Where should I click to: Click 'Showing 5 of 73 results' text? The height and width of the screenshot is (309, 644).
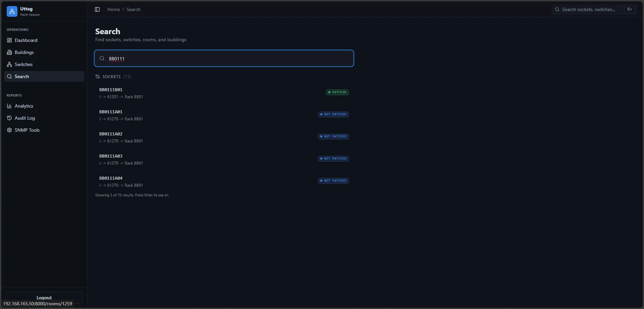[x=132, y=195]
